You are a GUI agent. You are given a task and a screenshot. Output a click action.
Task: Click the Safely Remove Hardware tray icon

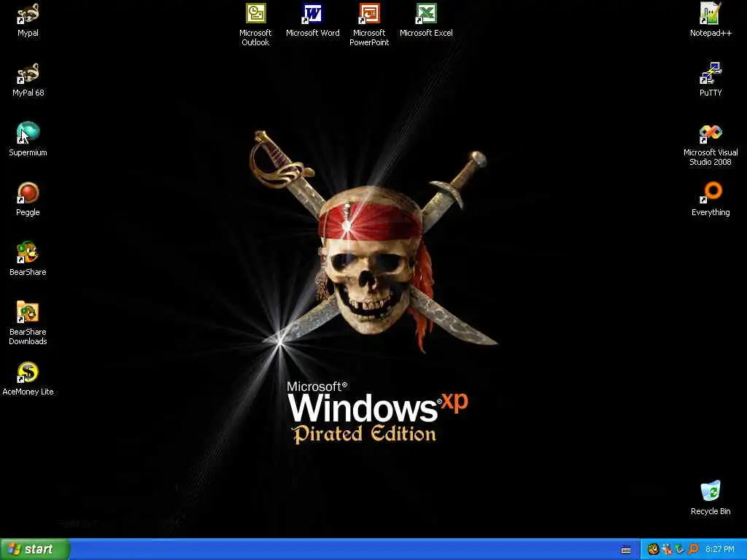(x=680, y=549)
